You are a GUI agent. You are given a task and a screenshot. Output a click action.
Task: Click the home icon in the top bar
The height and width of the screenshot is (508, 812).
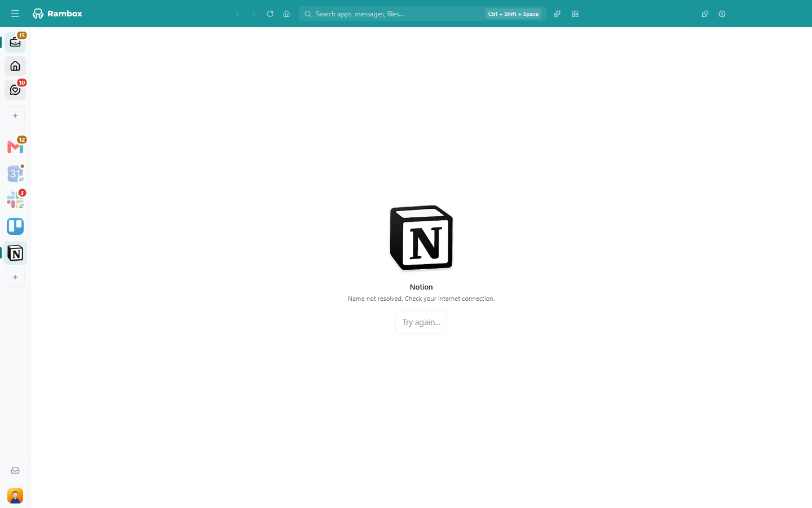(x=286, y=14)
